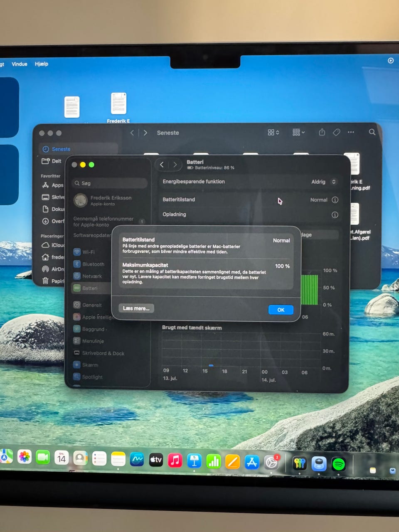The image size is (399, 532).
Task: Open Numbers app in the Dock
Action: [213, 461]
